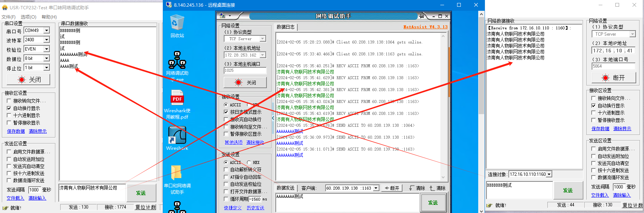
Task: Click NetAssist 本地主机端口 1025 field
Action: pos(245,70)
